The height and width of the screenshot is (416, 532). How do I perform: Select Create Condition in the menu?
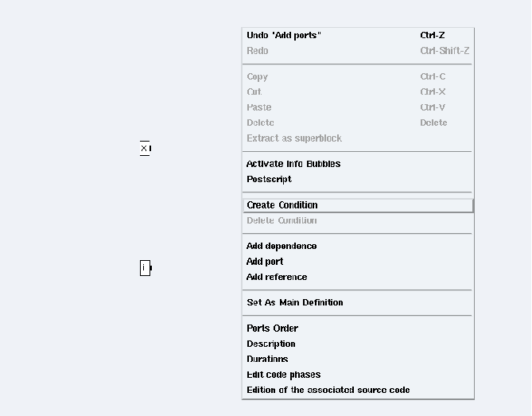[x=358, y=205]
